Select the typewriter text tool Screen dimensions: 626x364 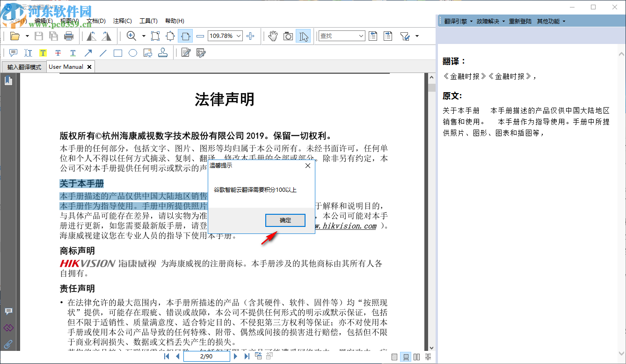point(28,53)
